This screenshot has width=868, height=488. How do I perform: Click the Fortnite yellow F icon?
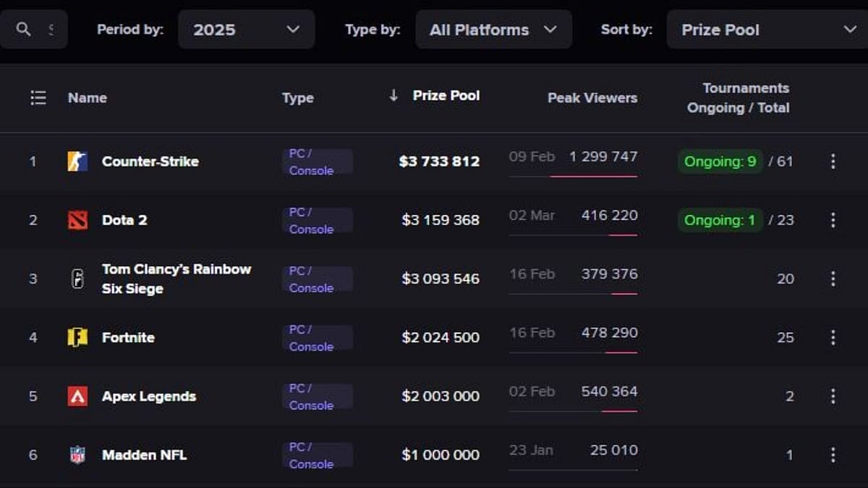[x=77, y=338]
